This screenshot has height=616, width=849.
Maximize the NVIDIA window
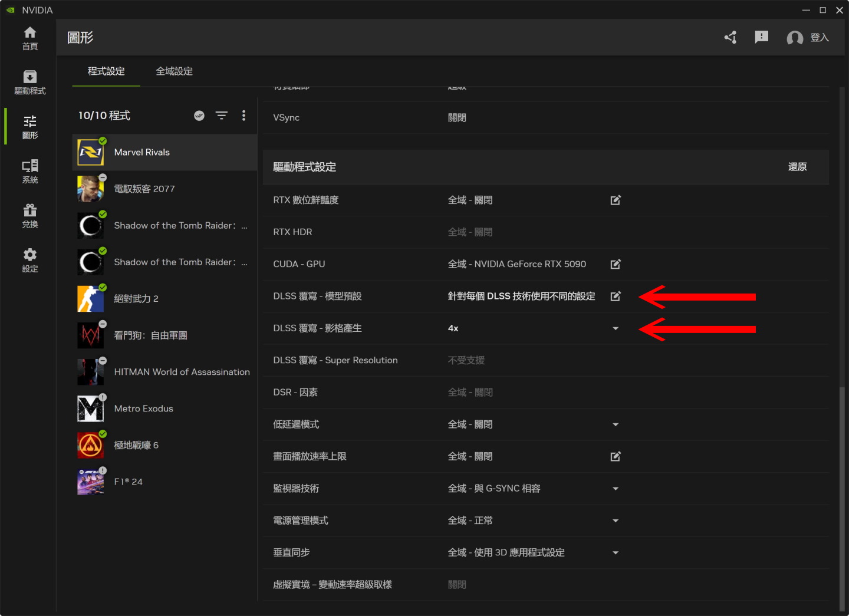(822, 10)
